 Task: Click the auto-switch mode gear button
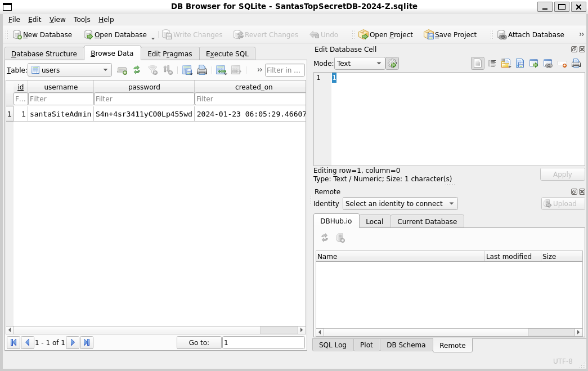coord(392,64)
